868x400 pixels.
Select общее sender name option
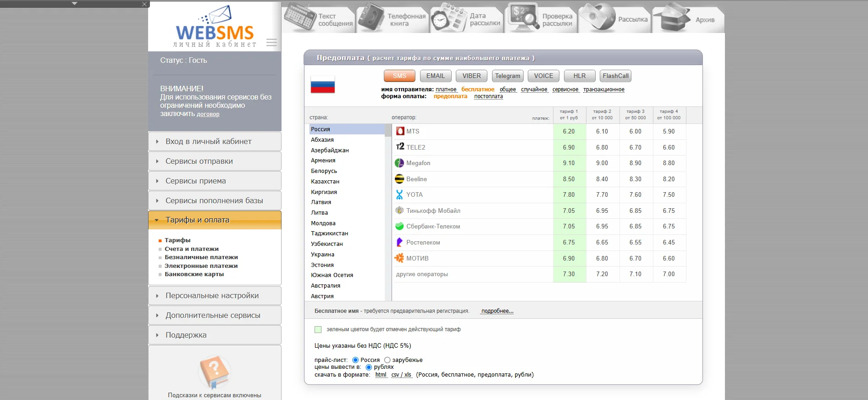pyautogui.click(x=508, y=89)
